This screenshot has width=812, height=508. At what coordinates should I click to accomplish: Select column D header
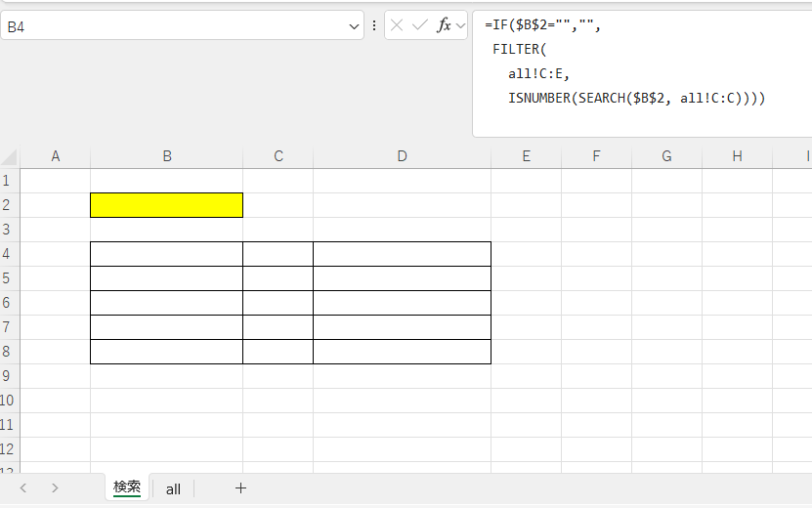pos(402,156)
